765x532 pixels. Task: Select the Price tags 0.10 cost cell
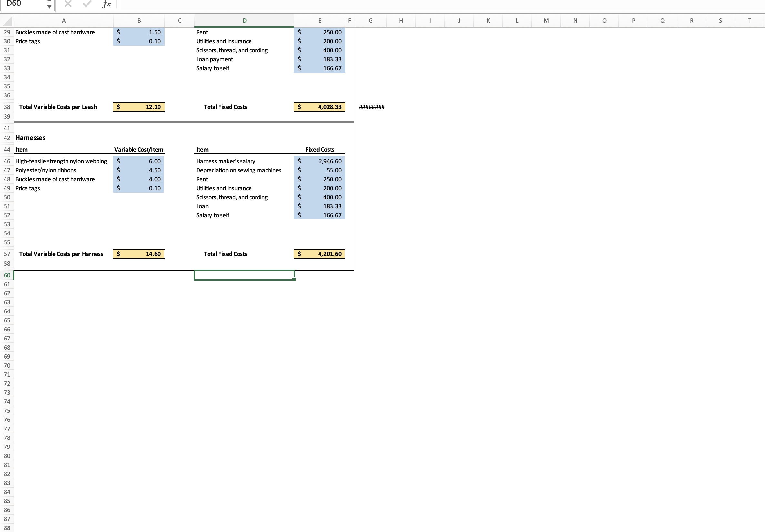tap(138, 188)
